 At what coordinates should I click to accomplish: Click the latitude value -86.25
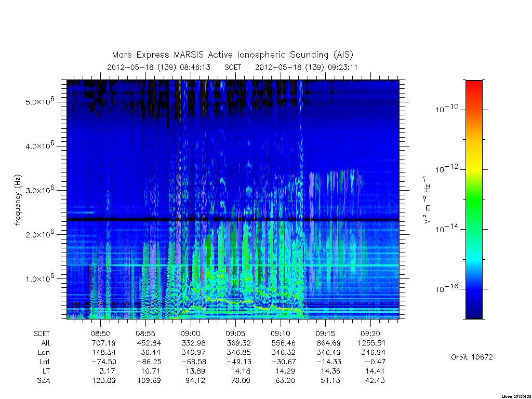(149, 362)
